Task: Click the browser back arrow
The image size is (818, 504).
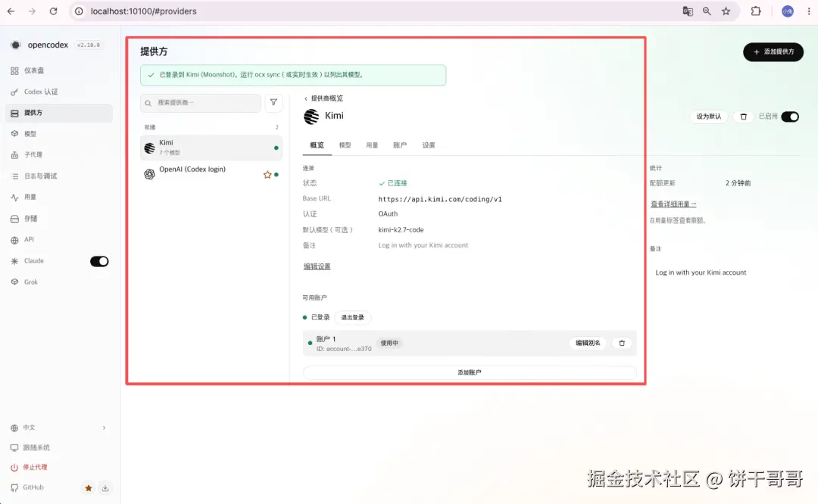Action: (x=11, y=11)
